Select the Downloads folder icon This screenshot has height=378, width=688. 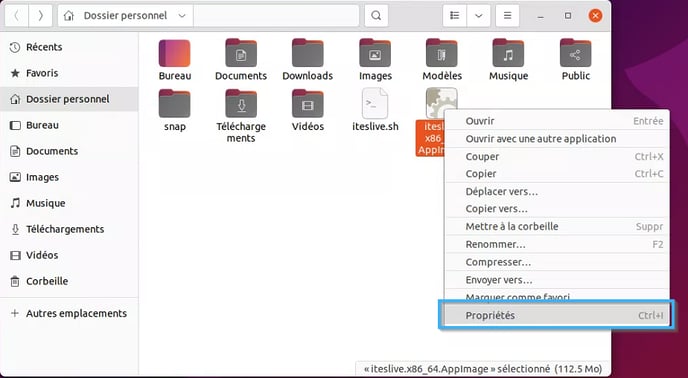(308, 53)
